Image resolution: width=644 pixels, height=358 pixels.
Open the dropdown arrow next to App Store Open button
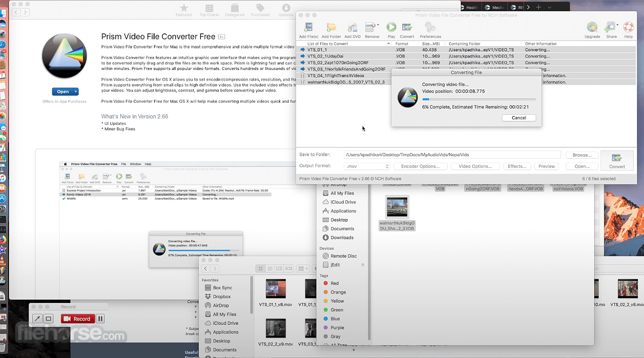(76, 92)
